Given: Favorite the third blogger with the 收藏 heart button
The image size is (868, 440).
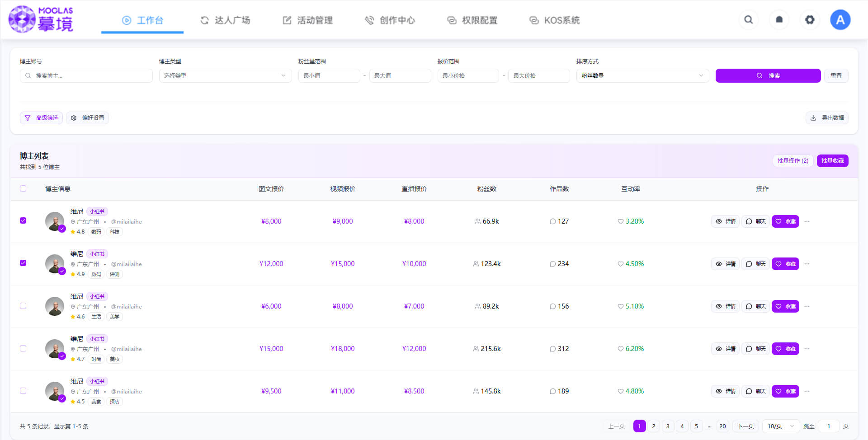Looking at the screenshot, I should click(x=785, y=306).
